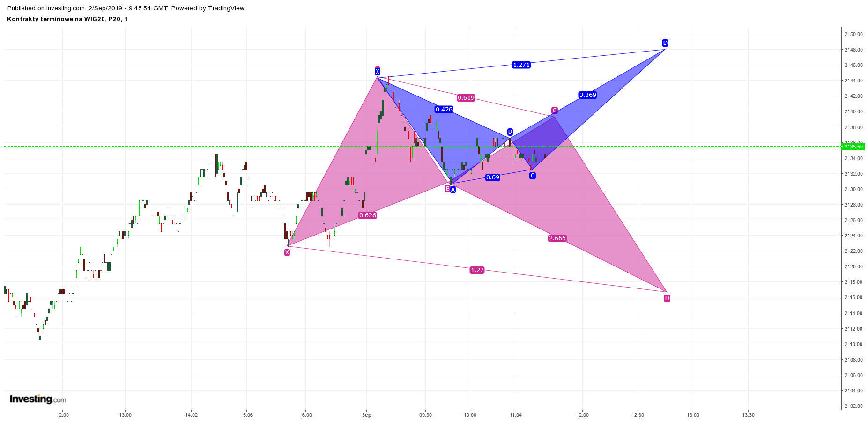Click the 2118.00 price axis label
Viewport: 868px width, 421px height.
(853, 282)
